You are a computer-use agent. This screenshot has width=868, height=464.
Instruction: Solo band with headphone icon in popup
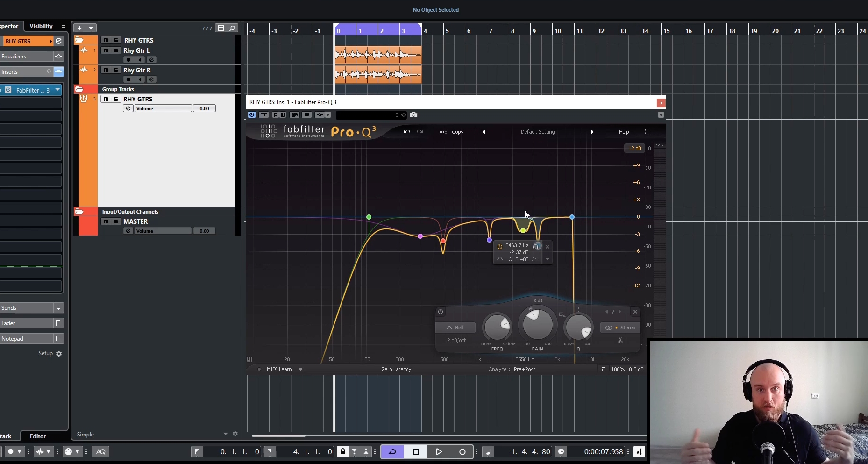537,246
